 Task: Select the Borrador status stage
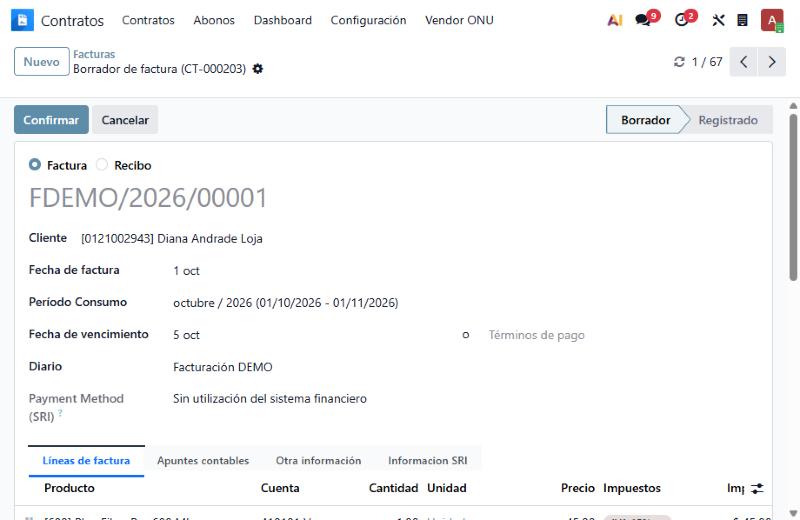pyautogui.click(x=645, y=120)
